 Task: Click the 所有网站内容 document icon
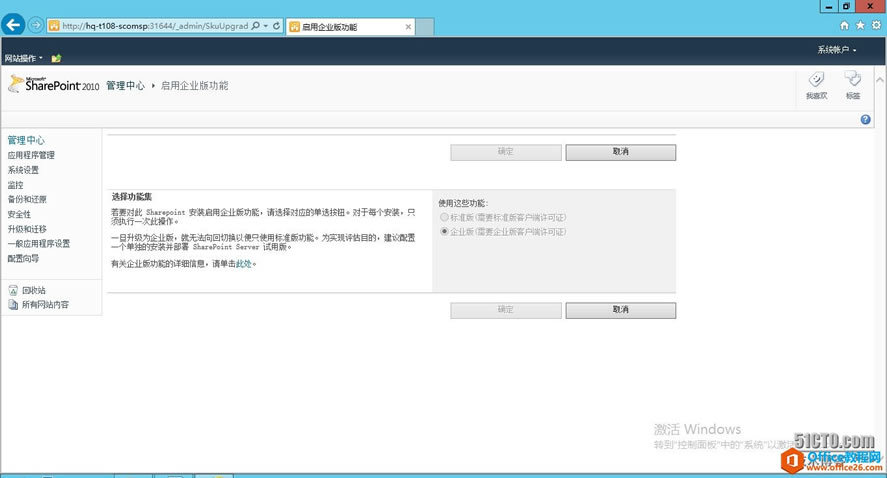click(x=13, y=304)
